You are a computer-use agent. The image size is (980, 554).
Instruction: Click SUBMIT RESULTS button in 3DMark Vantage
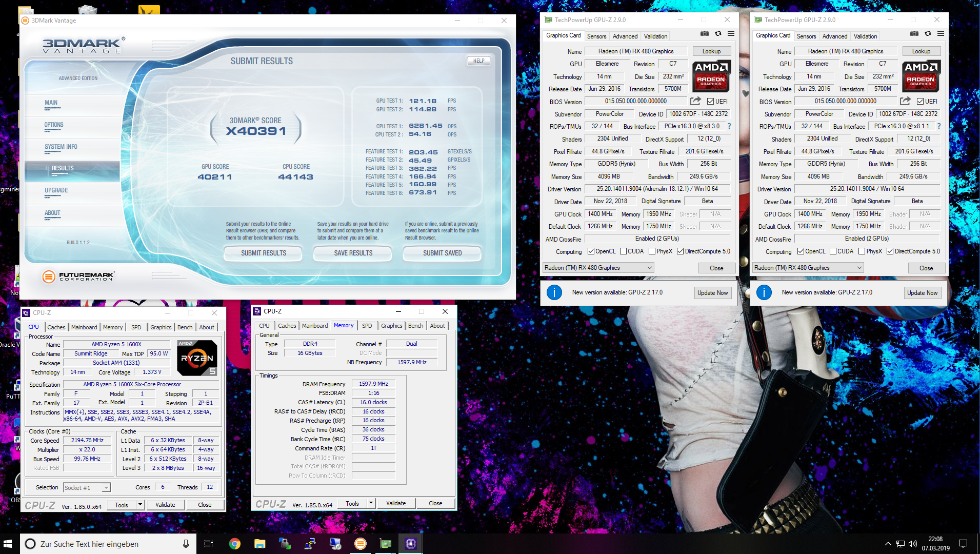[x=264, y=253]
